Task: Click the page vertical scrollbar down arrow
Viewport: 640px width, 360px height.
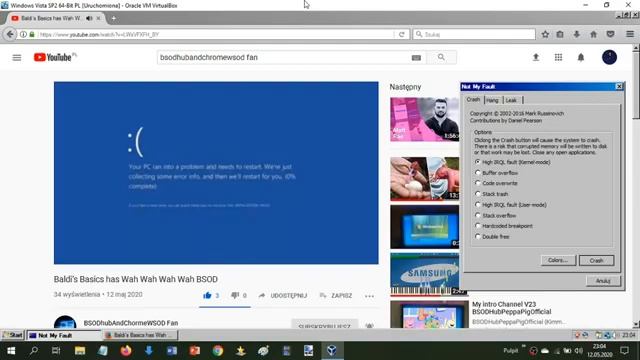Action: tap(636, 324)
